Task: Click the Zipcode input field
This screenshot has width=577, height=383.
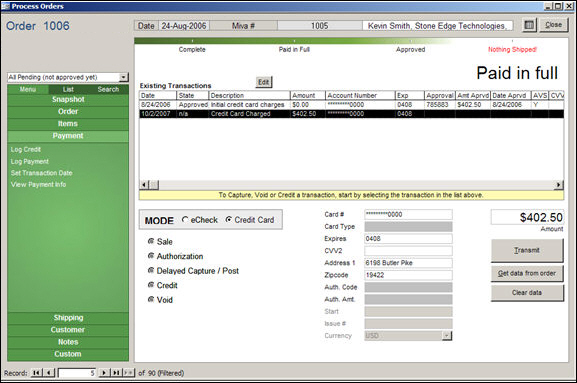Action: coord(408,275)
